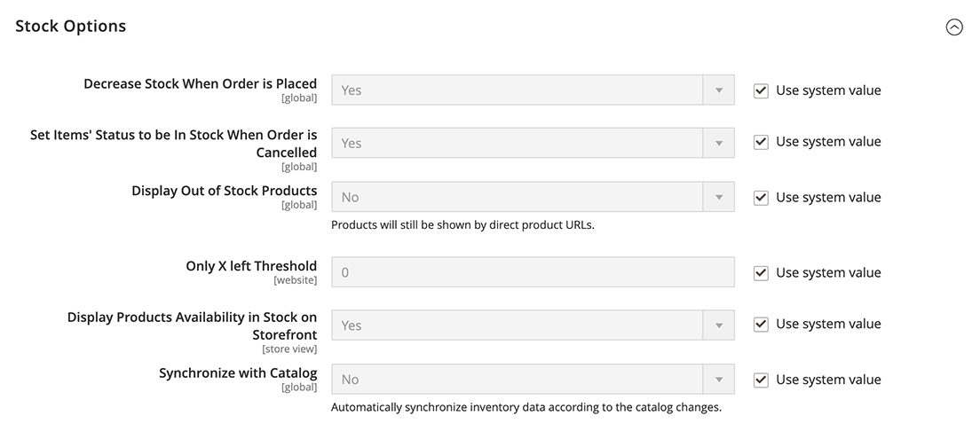This screenshot has height=439, width=980.
Task: Uncheck Use system value for Decrease Stock When Order is Placed
Action: point(761,90)
